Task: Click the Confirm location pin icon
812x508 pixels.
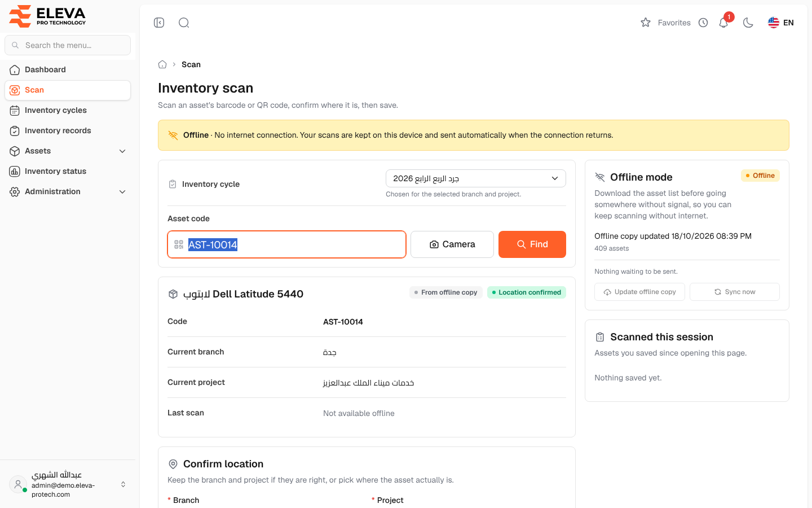Action: pyautogui.click(x=173, y=464)
